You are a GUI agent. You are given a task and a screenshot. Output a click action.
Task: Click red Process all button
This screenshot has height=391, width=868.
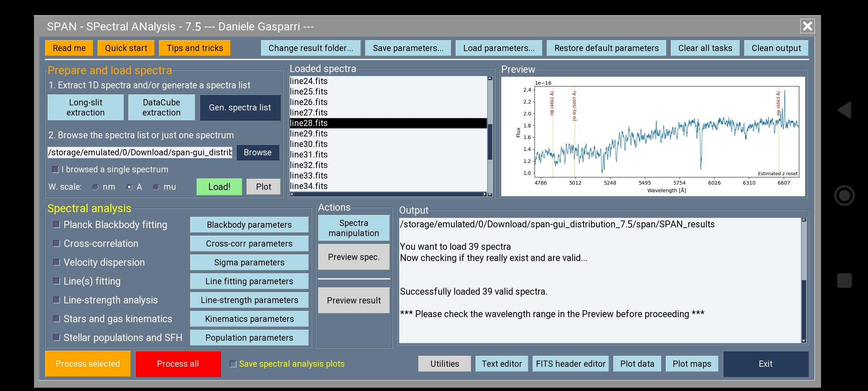point(178,364)
